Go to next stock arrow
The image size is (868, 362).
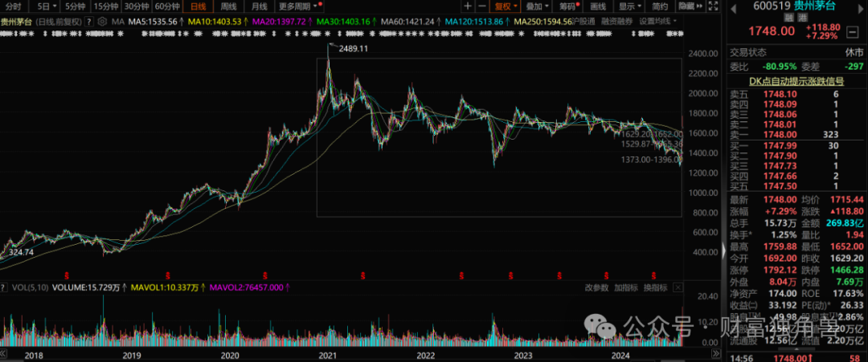tap(862, 8)
